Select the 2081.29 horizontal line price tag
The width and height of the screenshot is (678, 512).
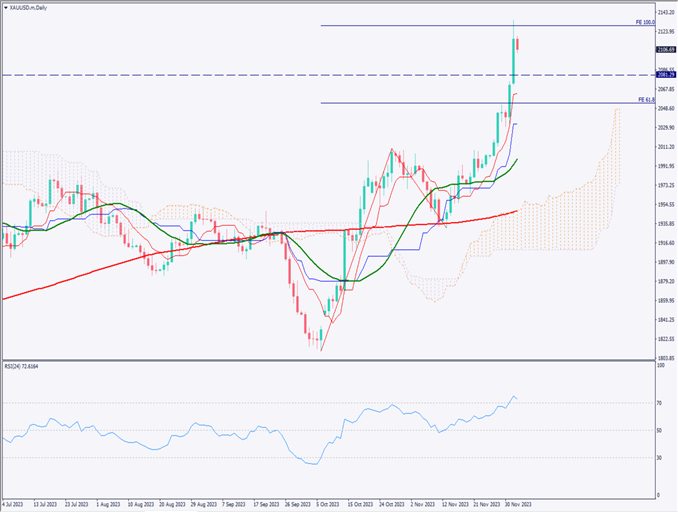pyautogui.click(x=664, y=74)
